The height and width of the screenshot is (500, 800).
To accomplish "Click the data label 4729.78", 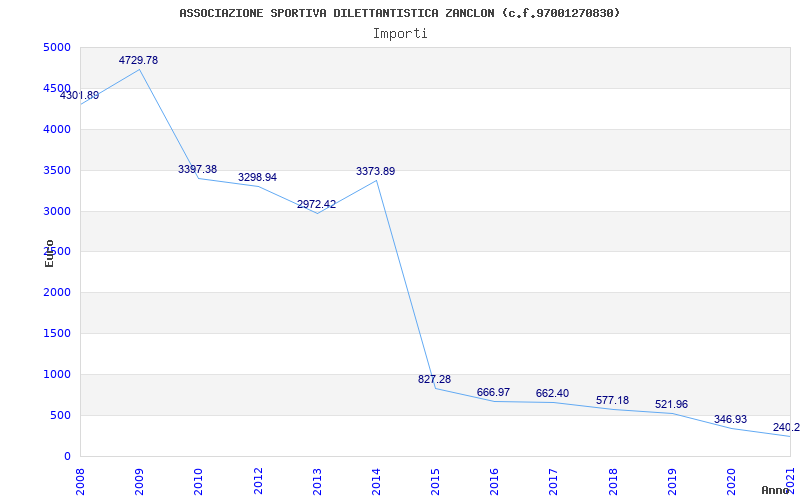I will [x=138, y=60].
